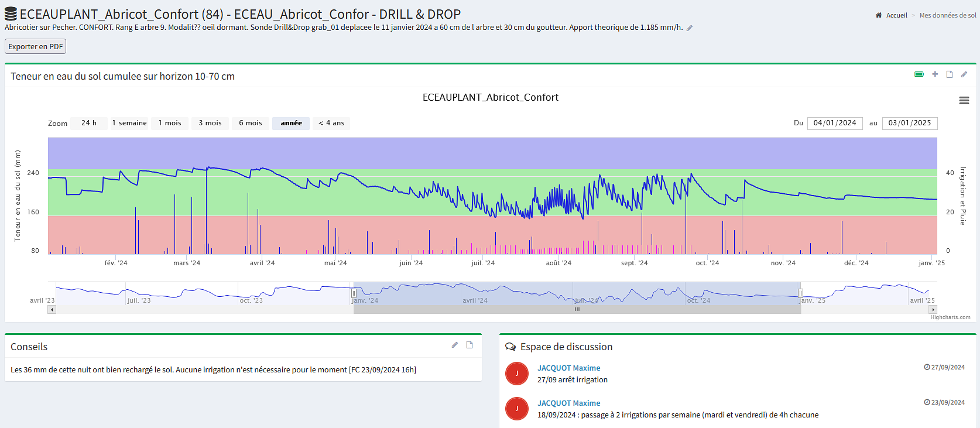Click the document icon in the Conseils panel
Viewport: 980px width, 428px height.
click(x=470, y=345)
